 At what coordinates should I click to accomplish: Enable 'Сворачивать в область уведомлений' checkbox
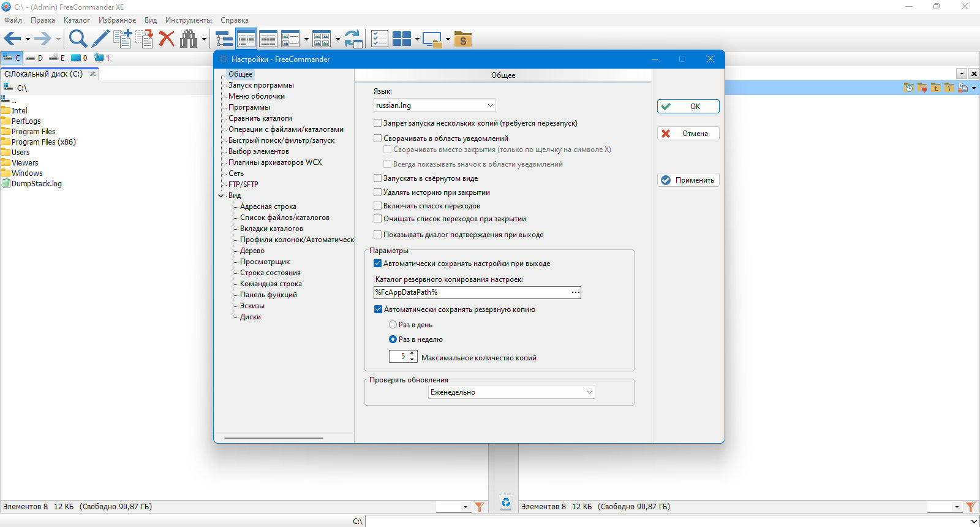[x=378, y=138]
